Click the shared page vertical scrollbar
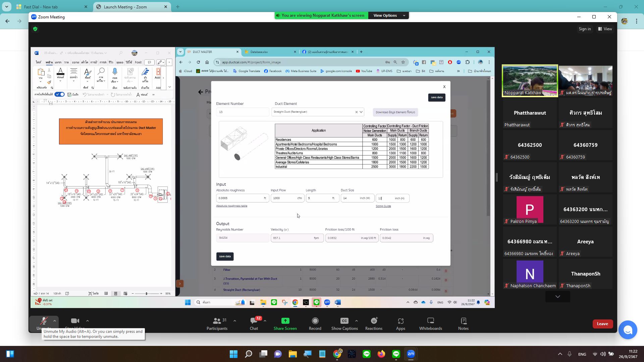This screenshot has width=644, height=362. click(489, 147)
